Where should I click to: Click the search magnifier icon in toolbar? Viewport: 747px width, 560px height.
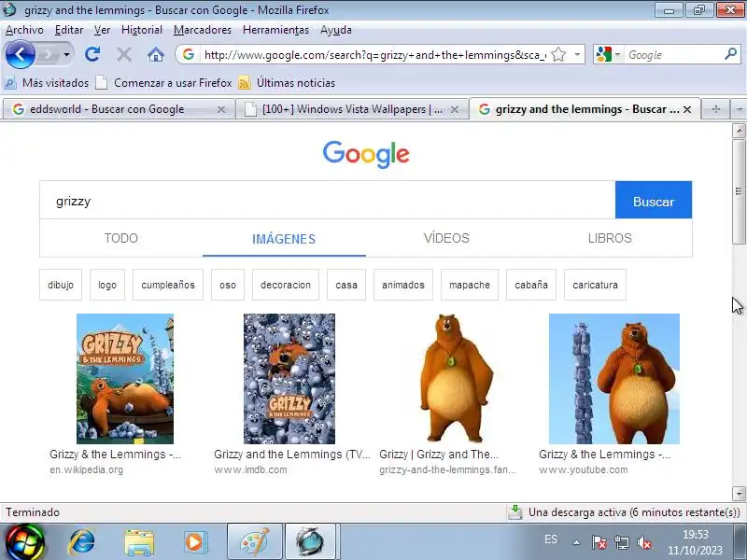click(730, 54)
